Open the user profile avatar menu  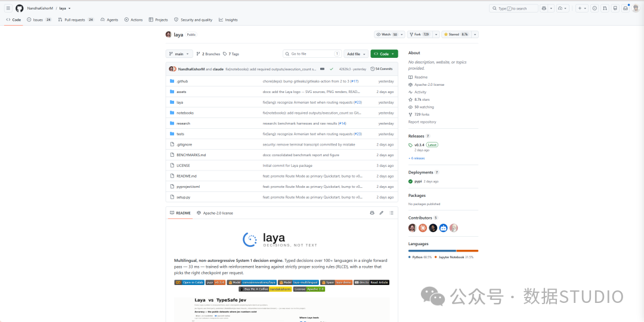(x=636, y=8)
